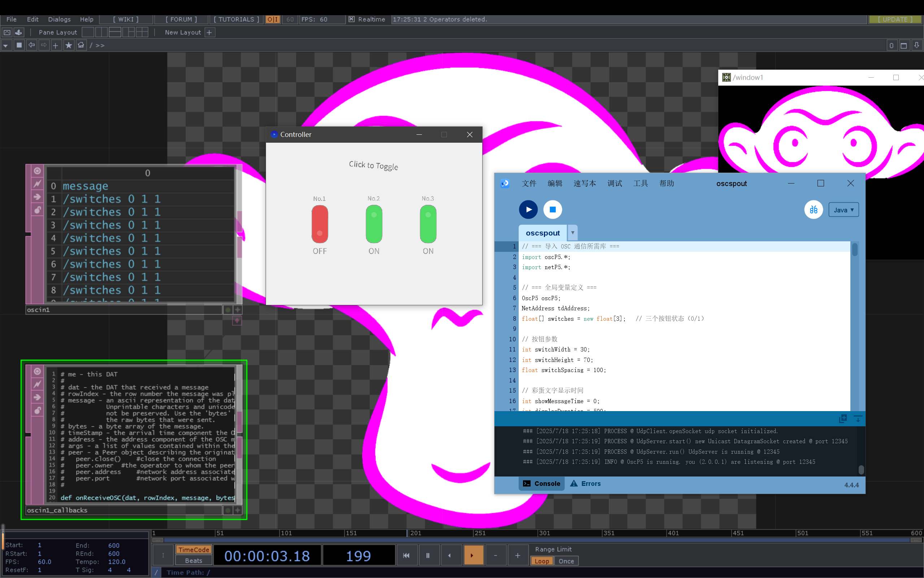Viewport: 924px width, 578px height.
Task: Toggle switch No.2 in Controller
Action: coord(374,224)
